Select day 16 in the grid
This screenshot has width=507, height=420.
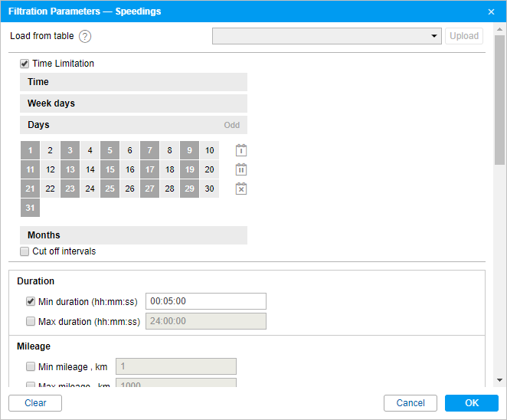[x=129, y=169]
